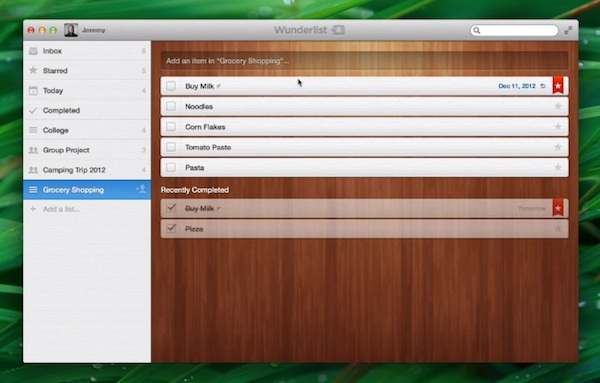Click the search field
The image size is (600, 383).
coord(514,30)
